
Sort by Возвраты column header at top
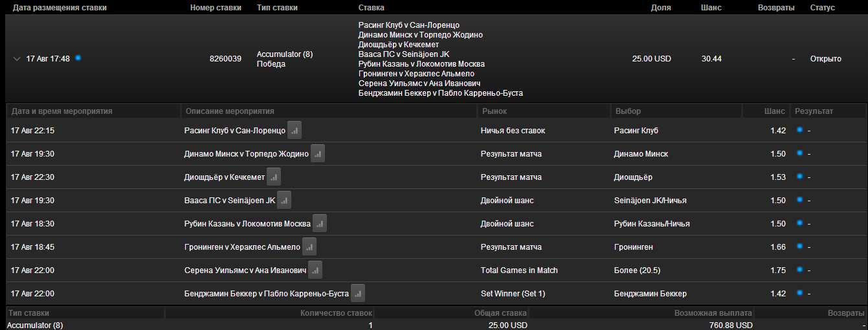click(776, 8)
